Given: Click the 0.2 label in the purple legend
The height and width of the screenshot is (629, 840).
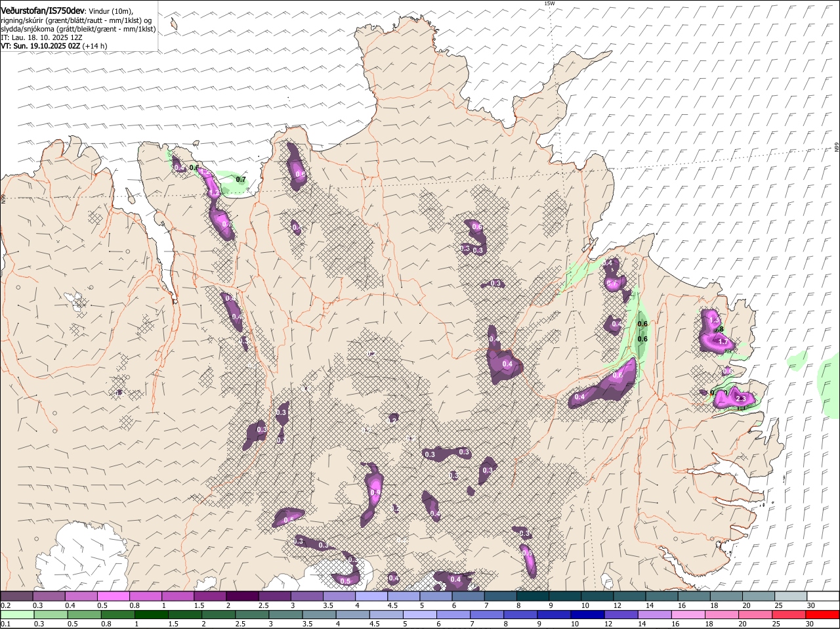Looking at the screenshot, I should tap(5, 605).
